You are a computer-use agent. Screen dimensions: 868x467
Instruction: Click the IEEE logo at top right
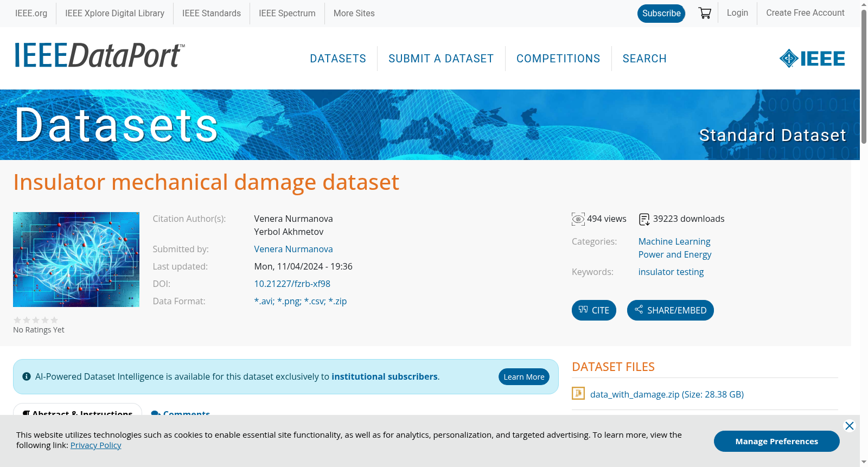pos(812,59)
